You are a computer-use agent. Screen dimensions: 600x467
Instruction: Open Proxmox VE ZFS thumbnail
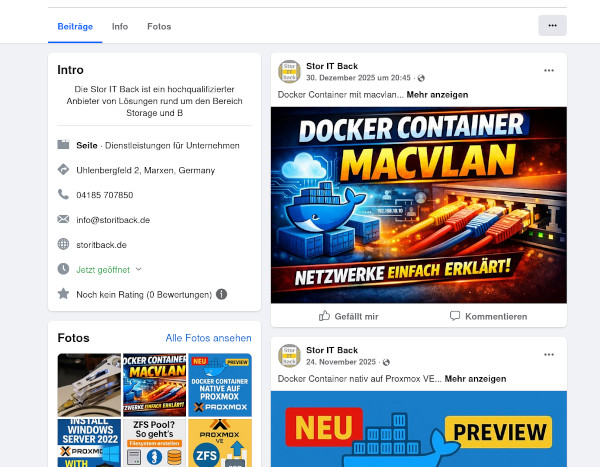[220, 443]
